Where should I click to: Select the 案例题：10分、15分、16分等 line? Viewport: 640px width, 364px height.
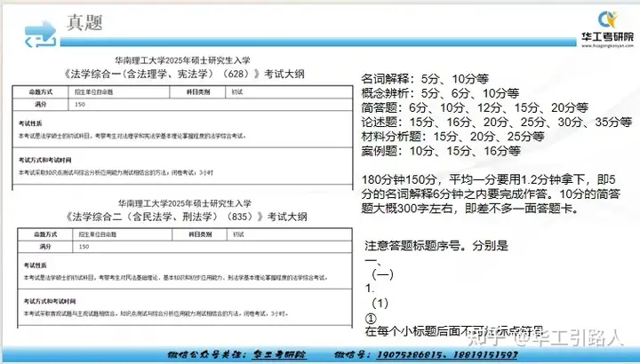point(441,151)
